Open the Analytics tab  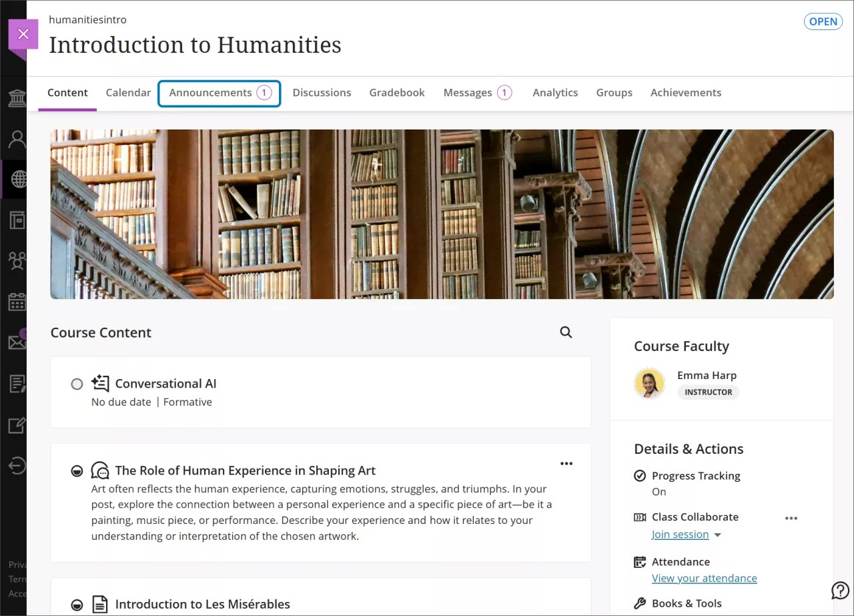[555, 92]
